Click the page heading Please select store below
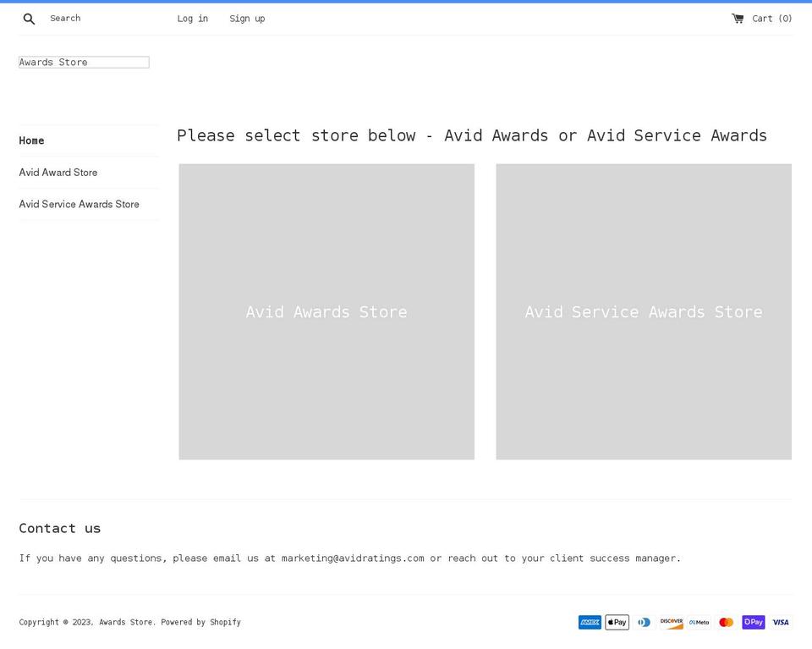 472,135
